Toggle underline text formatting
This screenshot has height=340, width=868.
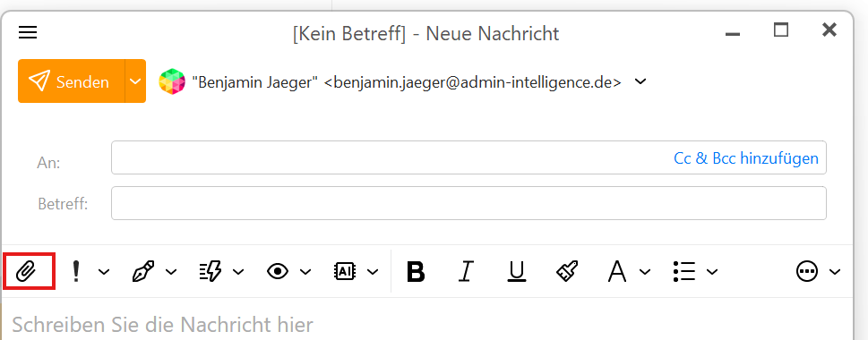tap(517, 271)
